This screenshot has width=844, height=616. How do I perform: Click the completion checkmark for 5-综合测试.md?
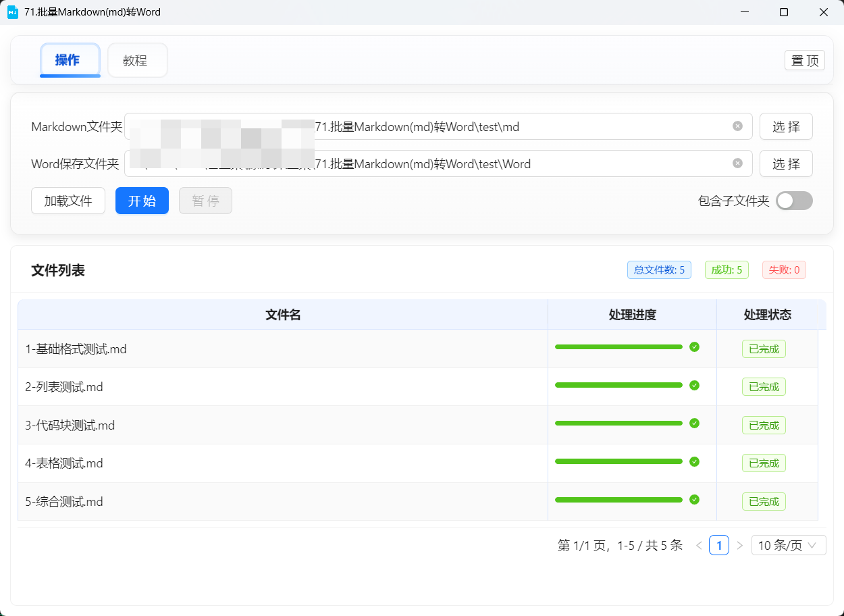(x=694, y=500)
